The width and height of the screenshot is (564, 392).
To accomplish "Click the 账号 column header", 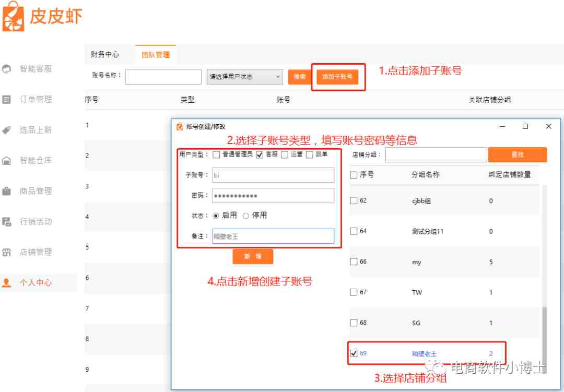I will coord(283,100).
